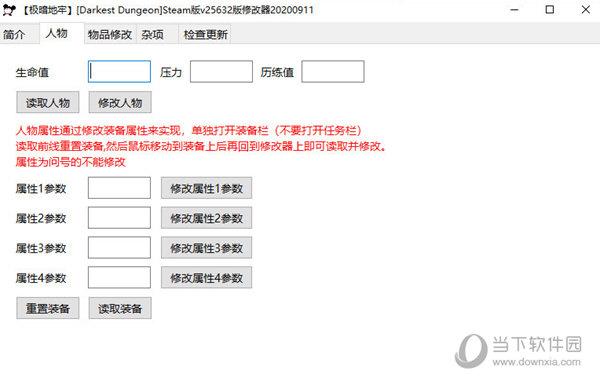Select the 属性2参数 input field
This screenshot has height=385, width=600.
point(119,218)
